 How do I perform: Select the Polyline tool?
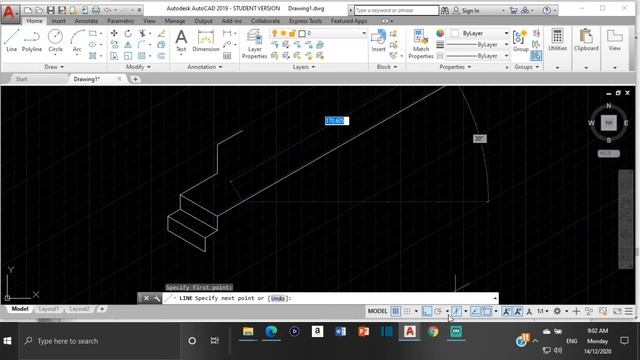coord(32,40)
